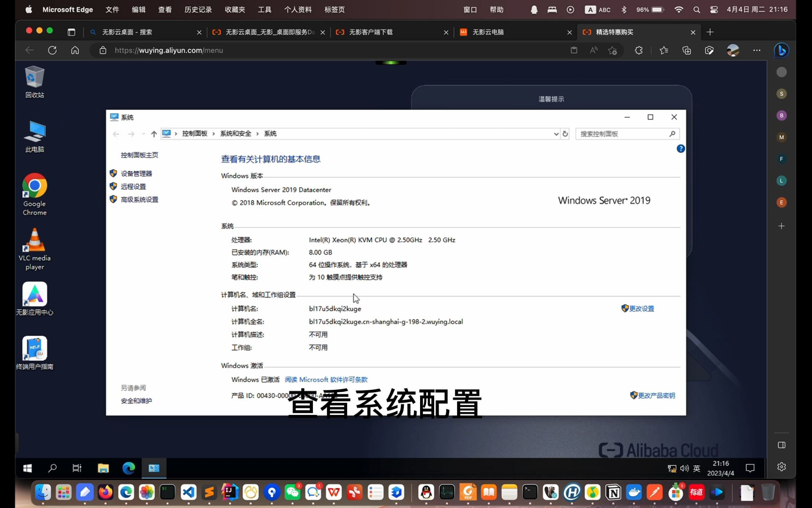Open the Edge three-dot more menu

point(756,50)
